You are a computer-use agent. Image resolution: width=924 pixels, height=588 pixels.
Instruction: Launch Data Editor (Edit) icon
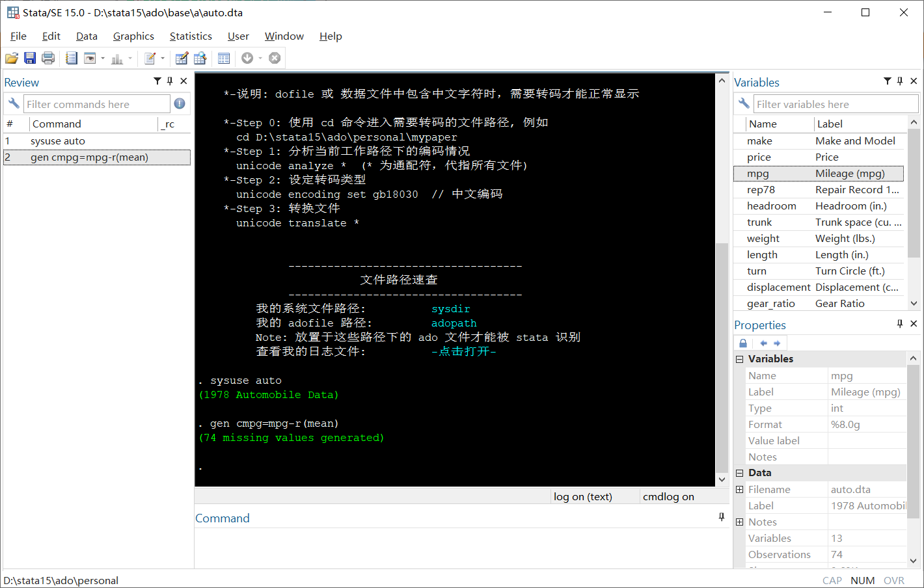pyautogui.click(x=182, y=59)
